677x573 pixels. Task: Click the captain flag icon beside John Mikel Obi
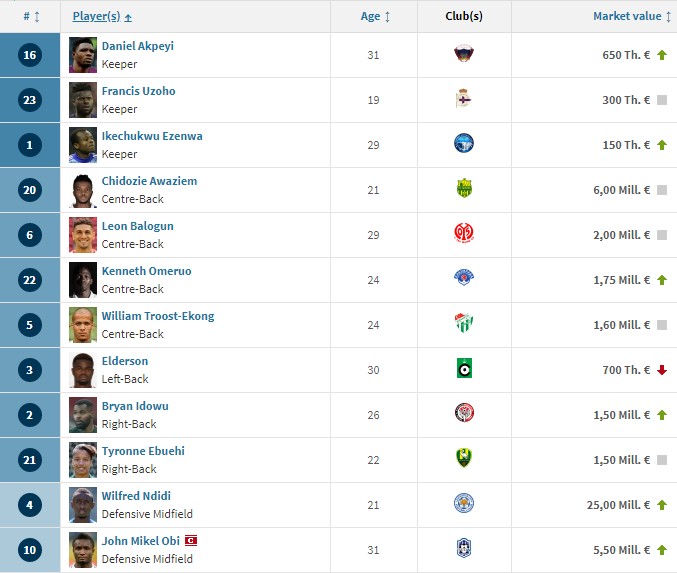pyautogui.click(x=191, y=541)
